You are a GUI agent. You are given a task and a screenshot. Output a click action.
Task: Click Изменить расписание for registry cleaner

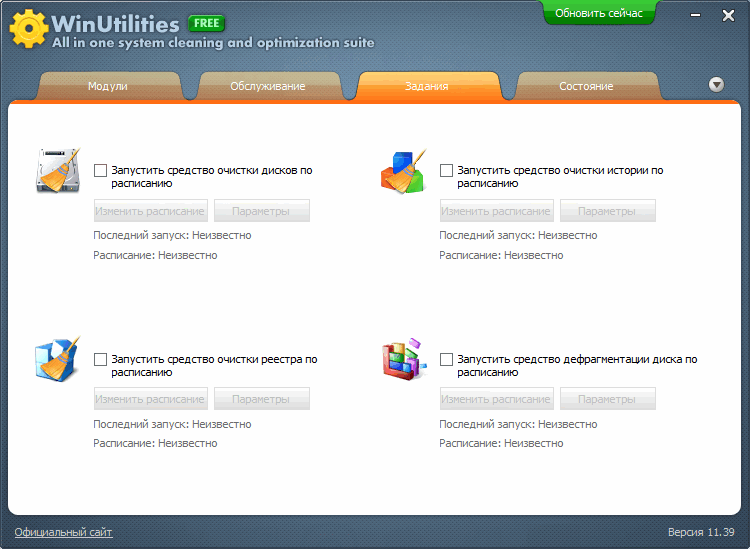pos(151,399)
